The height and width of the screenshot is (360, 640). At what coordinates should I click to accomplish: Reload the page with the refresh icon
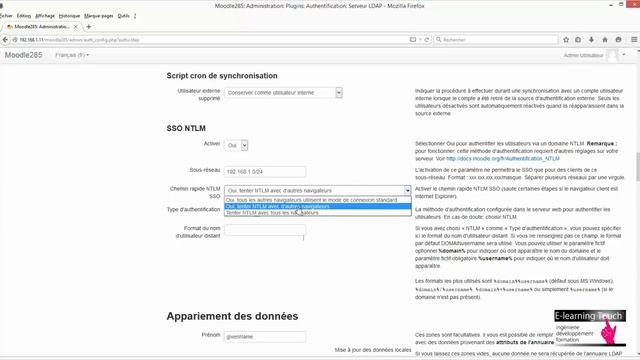coord(427,40)
